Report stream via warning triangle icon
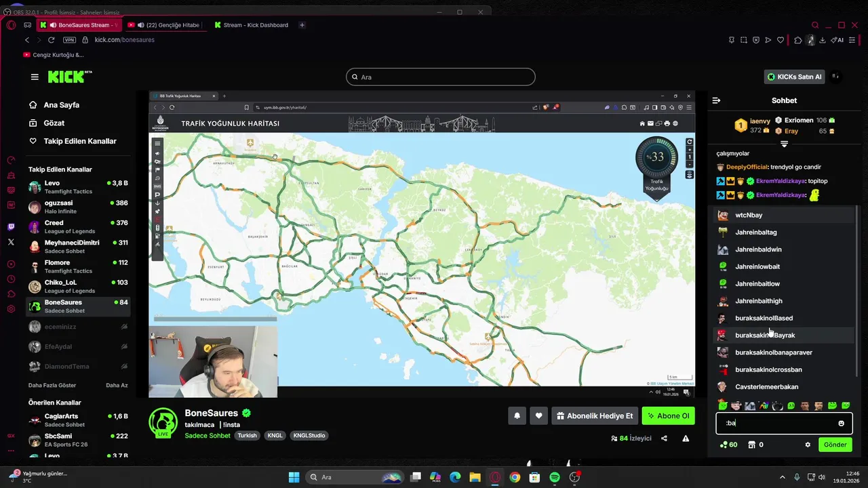 point(686,439)
